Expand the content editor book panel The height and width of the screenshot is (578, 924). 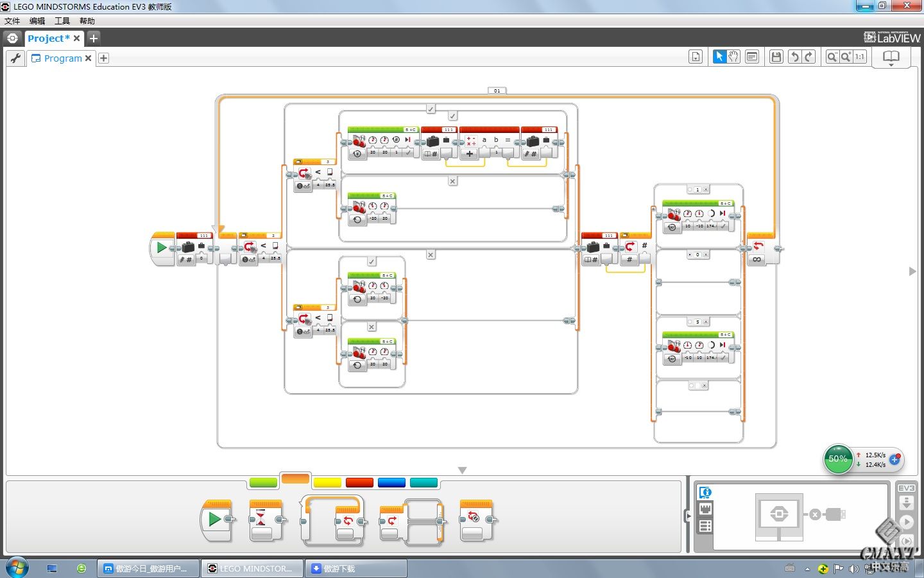891,58
